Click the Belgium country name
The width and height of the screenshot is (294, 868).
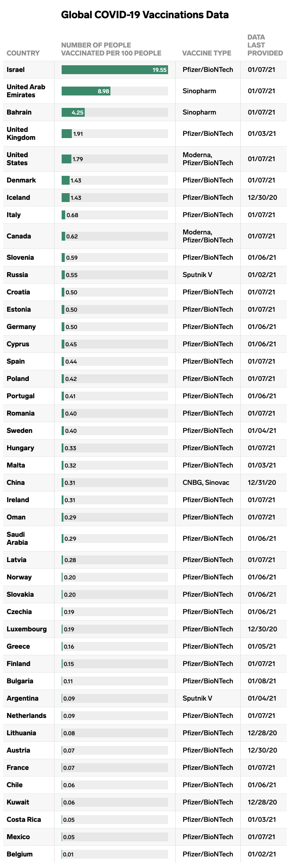click(20, 854)
